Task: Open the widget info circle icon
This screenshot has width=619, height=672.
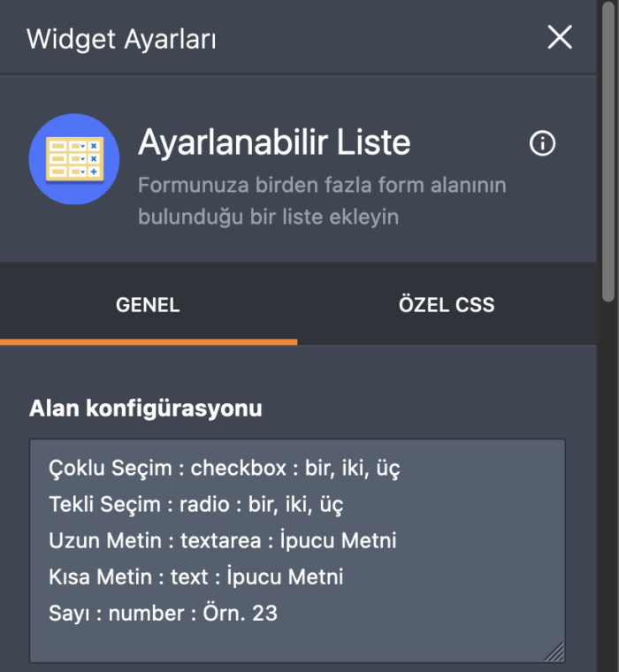Action: 542,144
